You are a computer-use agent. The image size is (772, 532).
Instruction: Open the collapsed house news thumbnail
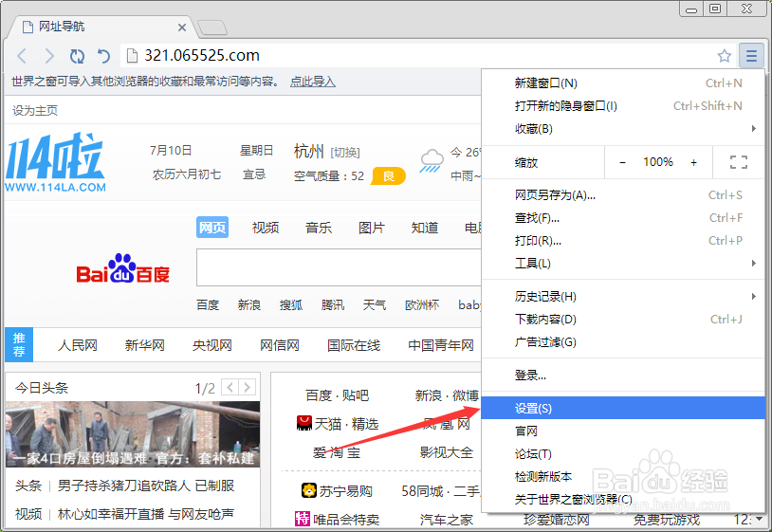tap(133, 434)
